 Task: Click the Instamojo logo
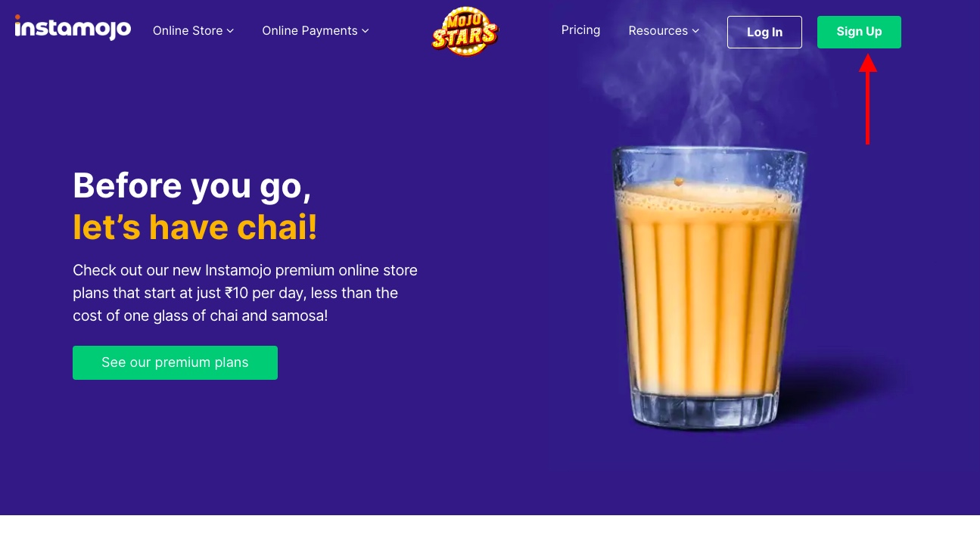coord(73,29)
